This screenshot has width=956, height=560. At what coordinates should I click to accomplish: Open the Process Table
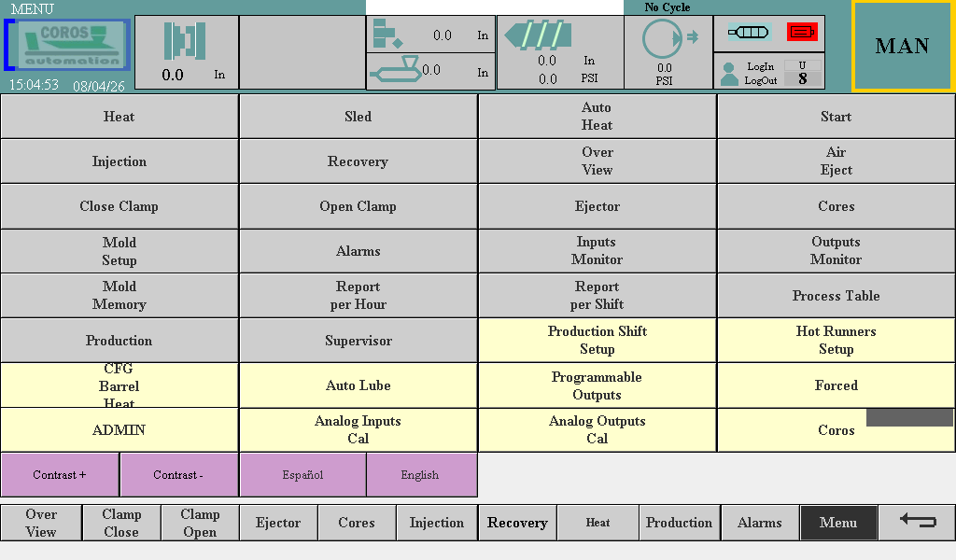pyautogui.click(x=836, y=296)
